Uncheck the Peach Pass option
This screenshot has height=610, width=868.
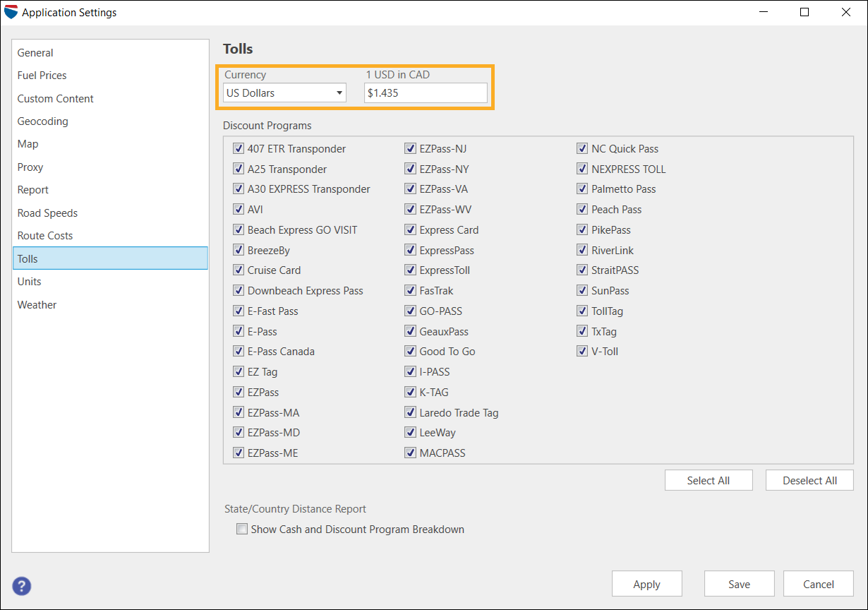582,209
